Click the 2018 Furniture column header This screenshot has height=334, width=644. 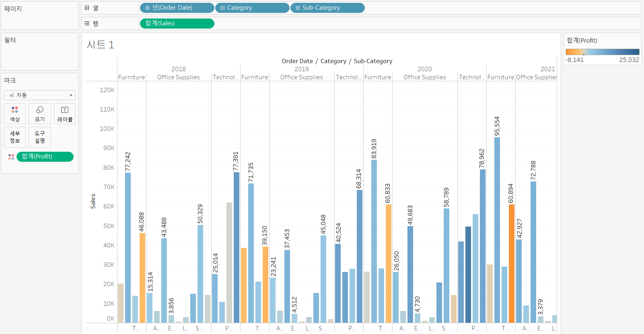132,77
